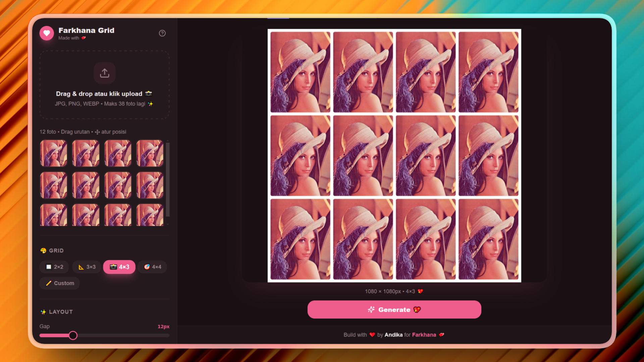Click the 'Made with' subtitle

(69, 38)
